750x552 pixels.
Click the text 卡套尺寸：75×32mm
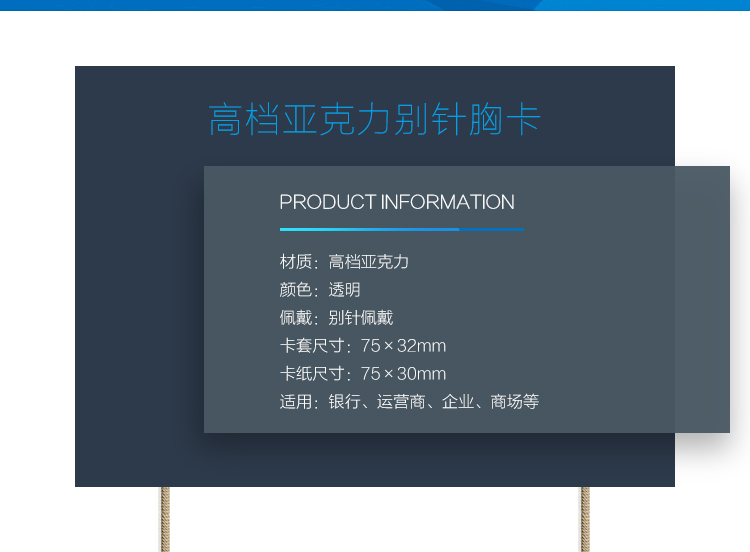pos(363,345)
